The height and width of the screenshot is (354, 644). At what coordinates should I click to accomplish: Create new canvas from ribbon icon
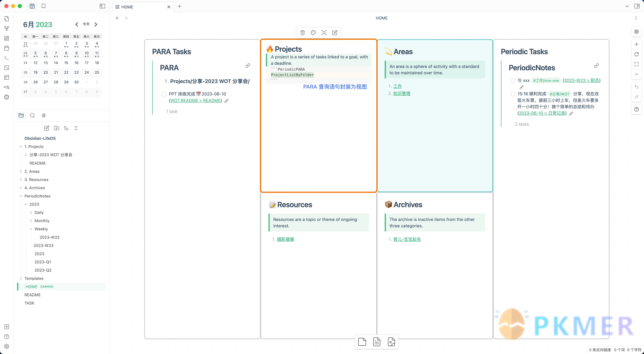[x=7, y=38]
